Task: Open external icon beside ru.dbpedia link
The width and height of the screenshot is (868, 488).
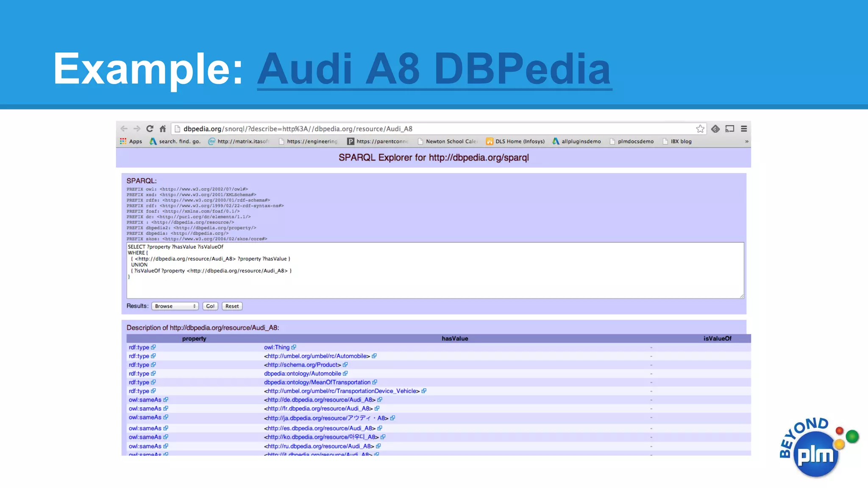Action: point(378,446)
